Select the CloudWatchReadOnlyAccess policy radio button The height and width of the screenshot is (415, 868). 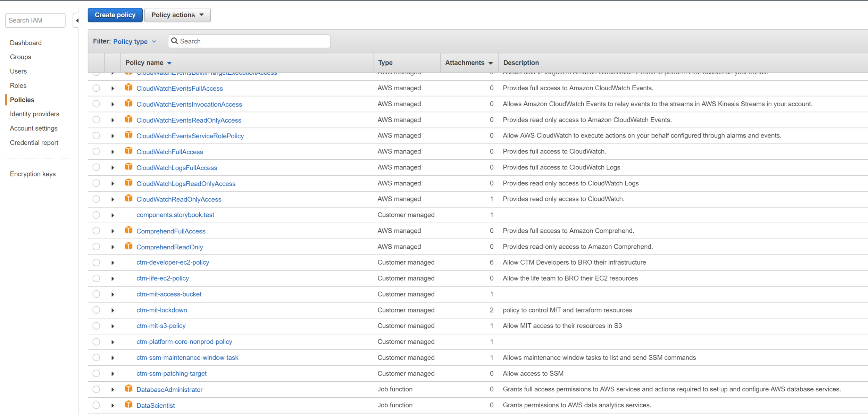point(96,199)
